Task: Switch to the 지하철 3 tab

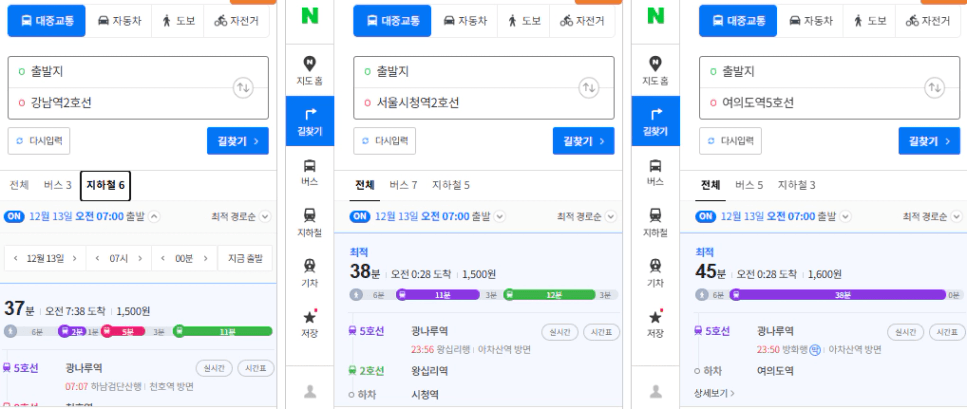Action: [x=796, y=185]
